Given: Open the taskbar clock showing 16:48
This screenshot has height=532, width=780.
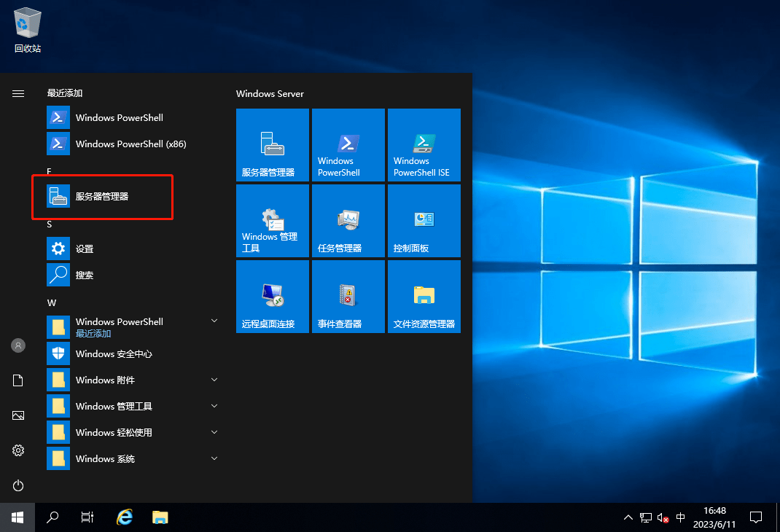Looking at the screenshot, I should pos(714,517).
